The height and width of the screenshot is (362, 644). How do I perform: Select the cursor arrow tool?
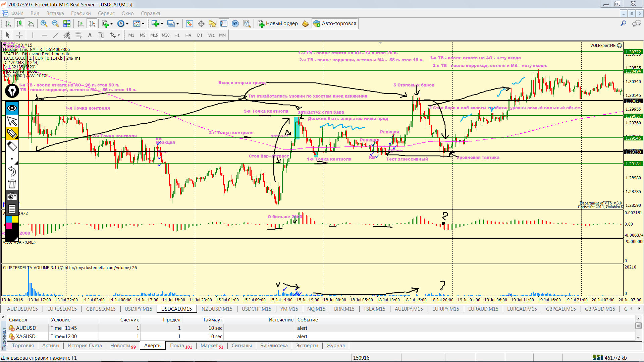pyautogui.click(x=8, y=35)
